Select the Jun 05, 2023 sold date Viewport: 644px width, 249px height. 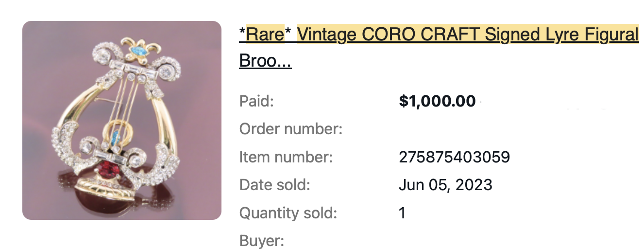point(445,185)
